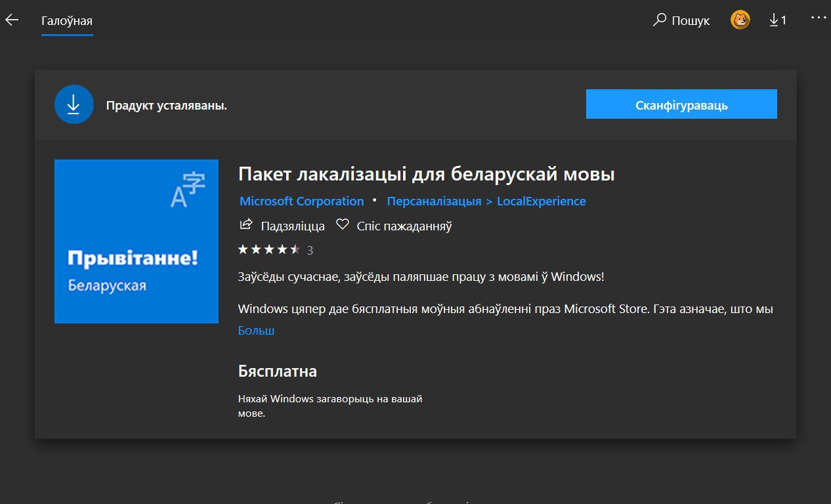The image size is (831, 504).
Task: Click the Бясплатна price heading
Action: [278, 371]
